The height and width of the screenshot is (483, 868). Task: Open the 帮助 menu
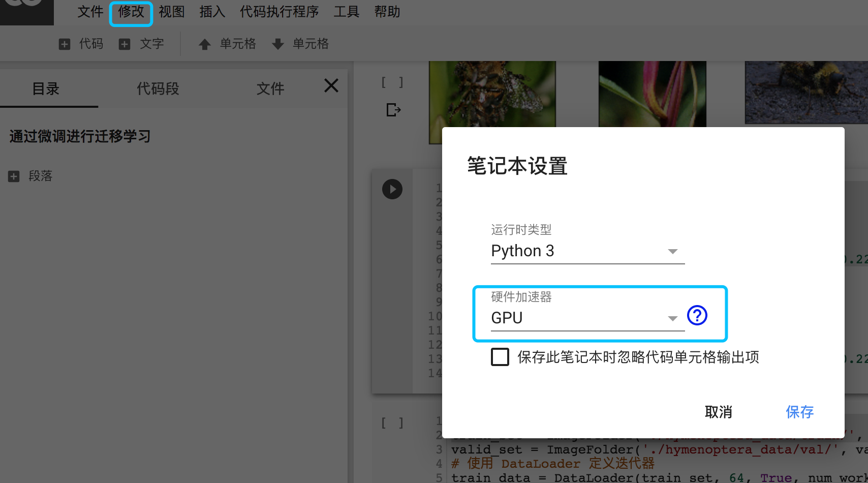tap(387, 12)
